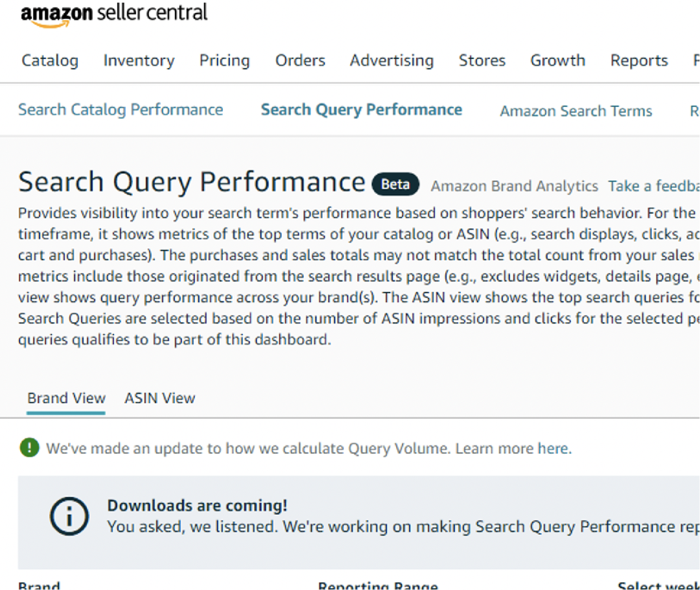Click the Amazon Brand Analytics label
This screenshot has width=700, height=590.
[x=514, y=187]
